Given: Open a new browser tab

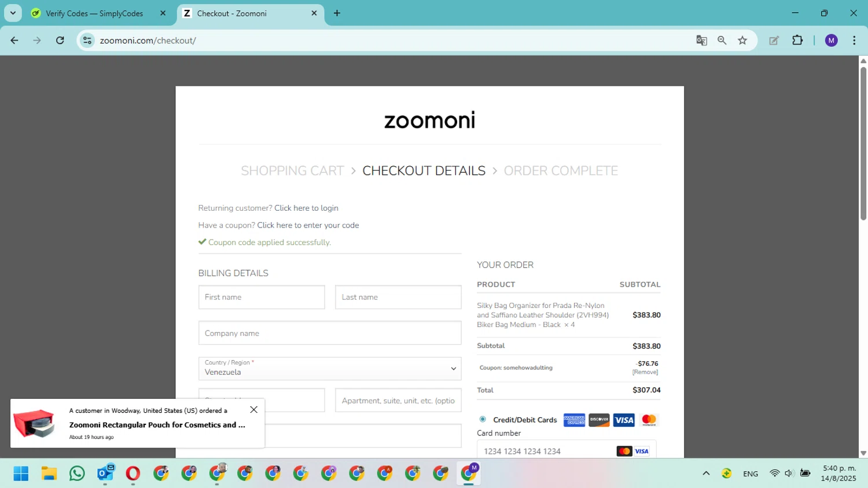Looking at the screenshot, I should click(337, 13).
